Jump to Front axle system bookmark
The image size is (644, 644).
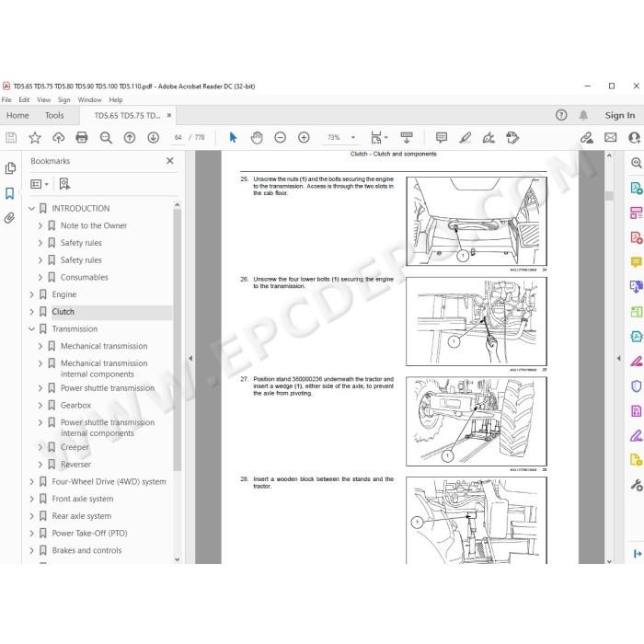83,499
